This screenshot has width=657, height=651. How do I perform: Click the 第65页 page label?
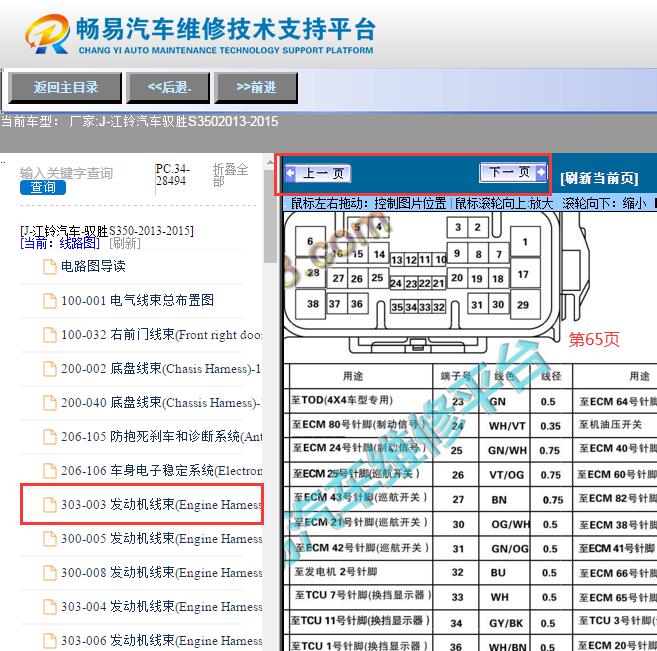pos(594,339)
